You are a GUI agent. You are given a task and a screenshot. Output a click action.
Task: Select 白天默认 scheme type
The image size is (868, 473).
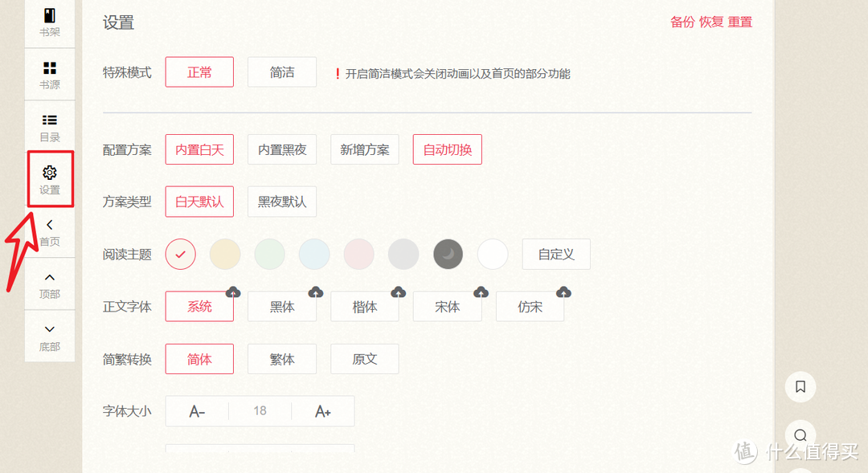pyautogui.click(x=199, y=202)
